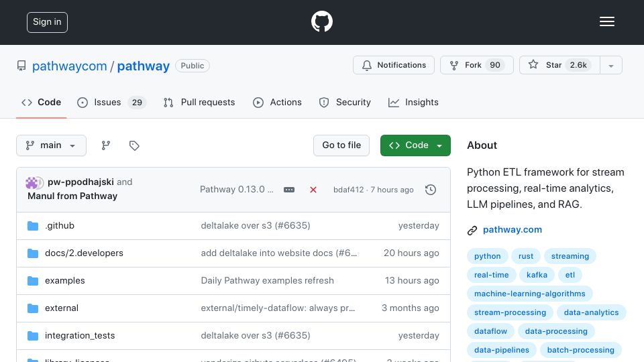
Task: Switch to the Insights tab
Action: (x=414, y=102)
